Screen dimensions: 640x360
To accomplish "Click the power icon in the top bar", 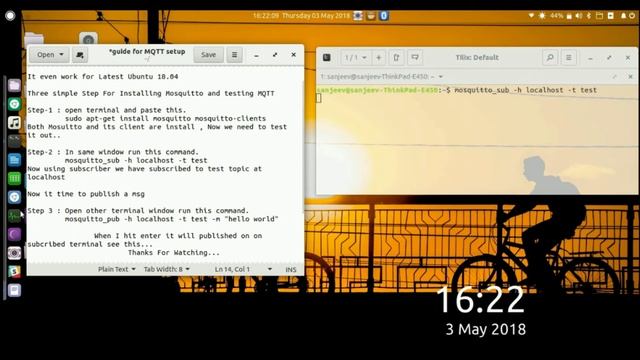I will tap(632, 16).
